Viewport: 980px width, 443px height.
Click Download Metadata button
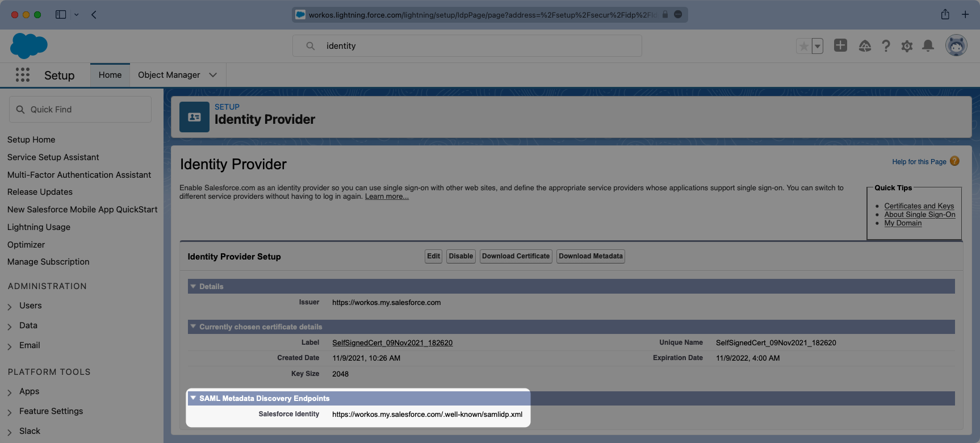(591, 256)
